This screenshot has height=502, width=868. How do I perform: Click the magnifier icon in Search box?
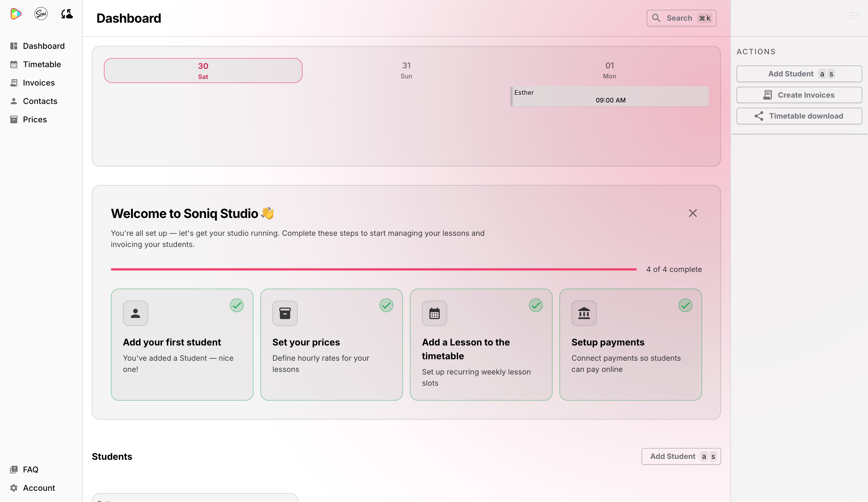[656, 18]
